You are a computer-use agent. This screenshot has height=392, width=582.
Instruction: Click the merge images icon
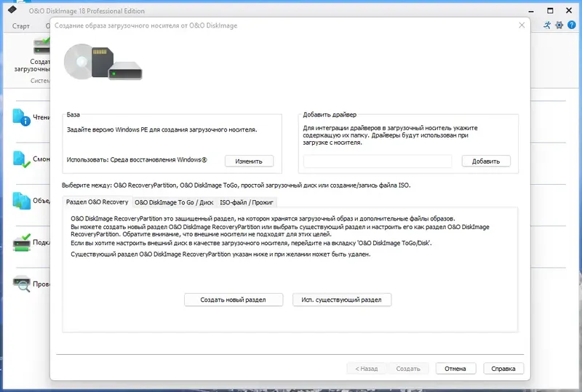tap(22, 201)
